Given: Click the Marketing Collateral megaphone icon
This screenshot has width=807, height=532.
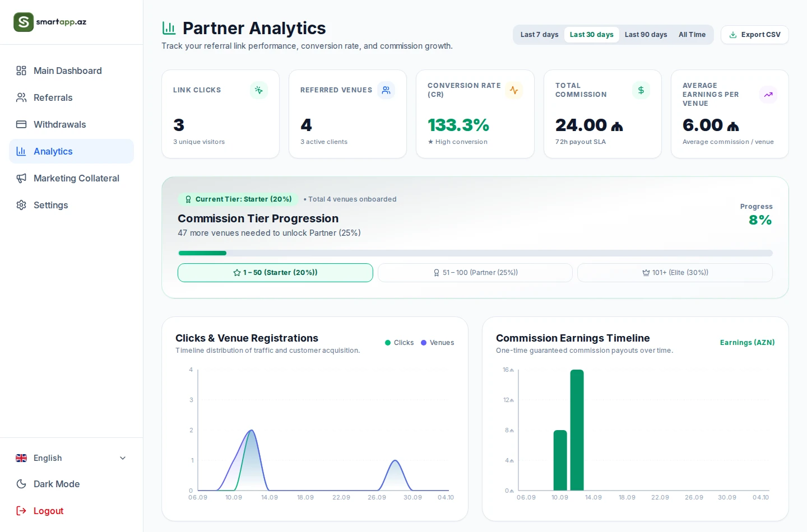Looking at the screenshot, I should tap(21, 178).
